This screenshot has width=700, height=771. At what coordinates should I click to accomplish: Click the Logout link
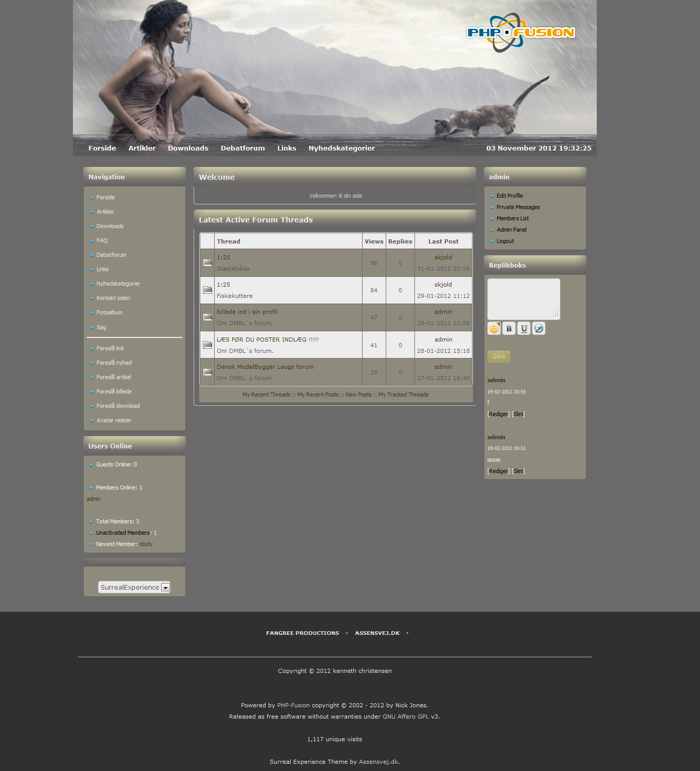tap(505, 241)
